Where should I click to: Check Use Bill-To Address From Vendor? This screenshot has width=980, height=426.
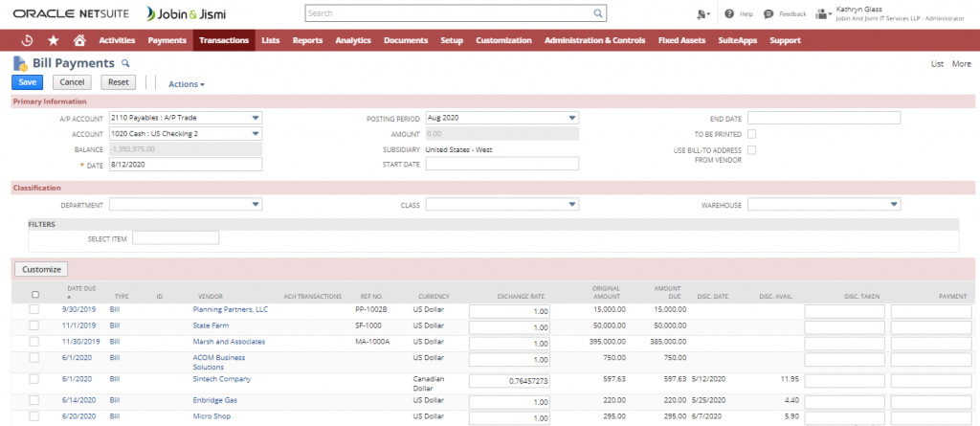(751, 149)
